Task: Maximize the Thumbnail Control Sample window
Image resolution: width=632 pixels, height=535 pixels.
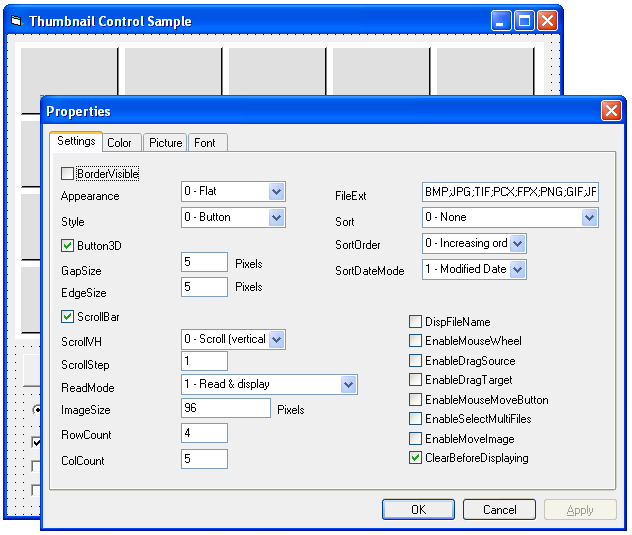Action: pos(525,21)
